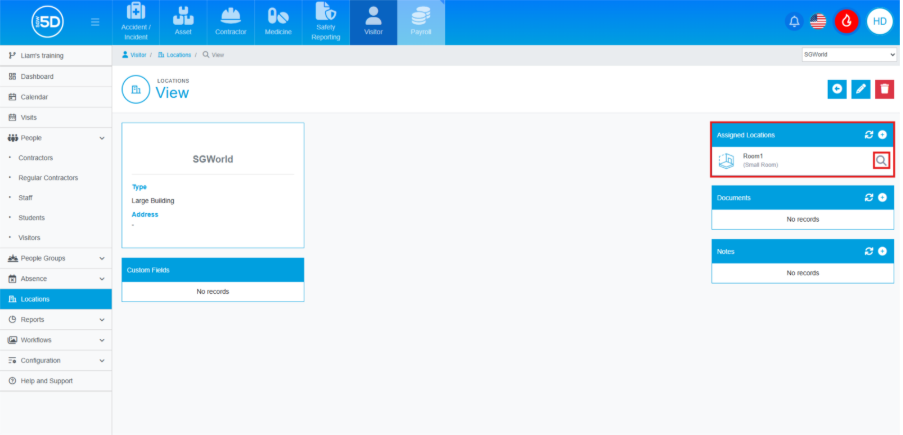The image size is (903, 435).
Task: Click the red flame icon in header
Action: 846,21
